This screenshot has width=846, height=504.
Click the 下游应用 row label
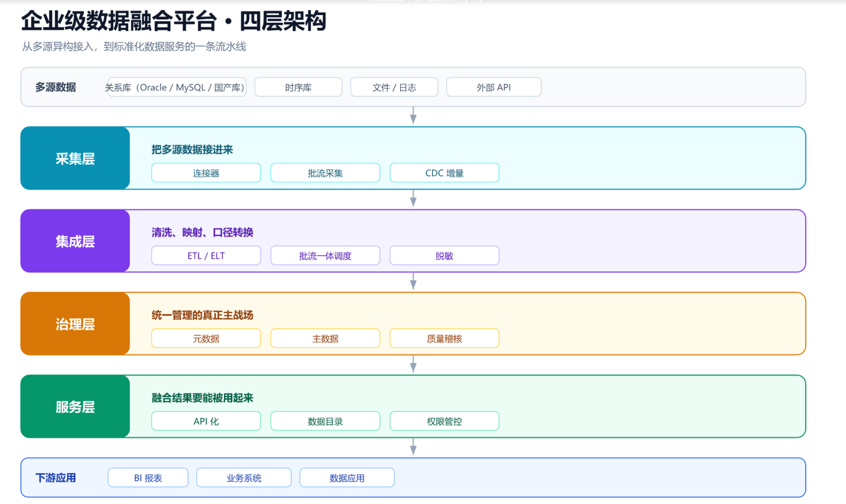55,478
